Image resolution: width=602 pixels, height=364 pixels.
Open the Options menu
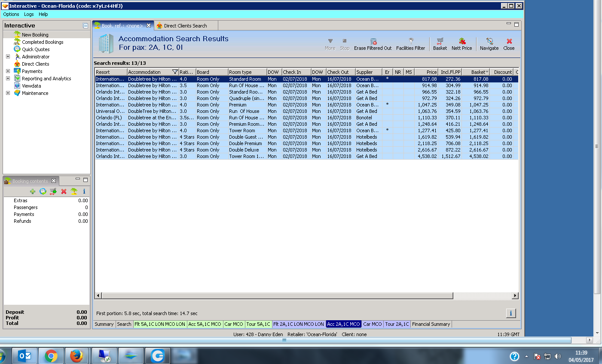pyautogui.click(x=11, y=14)
